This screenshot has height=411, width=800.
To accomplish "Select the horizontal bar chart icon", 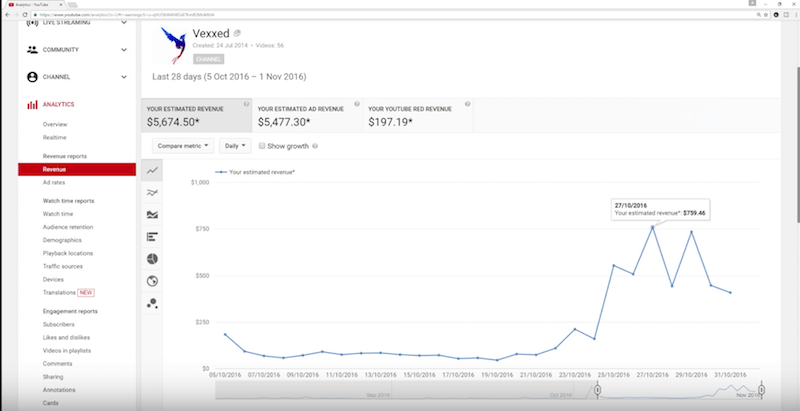I will tap(152, 237).
